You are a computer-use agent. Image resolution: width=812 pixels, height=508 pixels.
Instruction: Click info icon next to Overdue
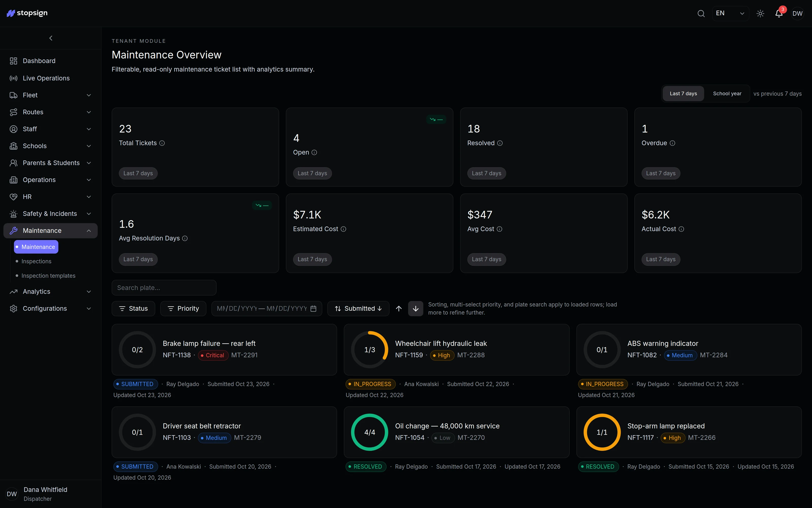[672, 143]
